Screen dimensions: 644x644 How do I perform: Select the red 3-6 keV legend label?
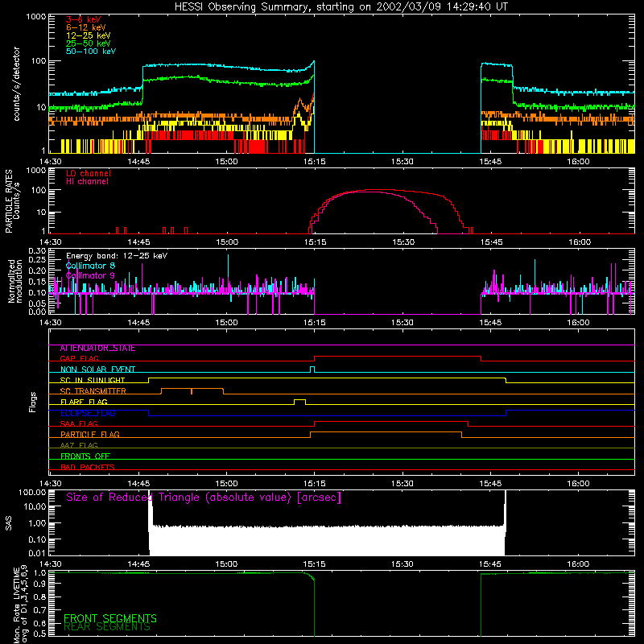pyautogui.click(x=84, y=19)
